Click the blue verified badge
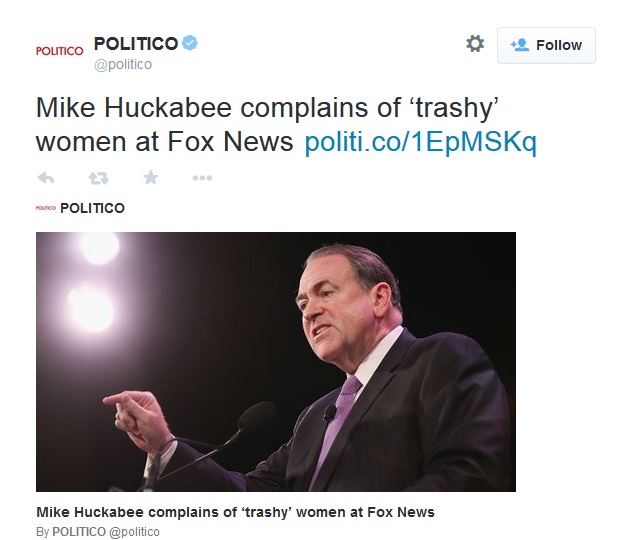633x540 pixels. click(x=189, y=43)
